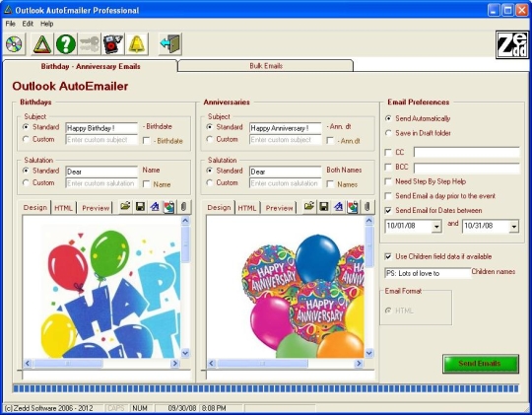
Task: Select Custom salutation radio under Birthdays
Action: 26,182
